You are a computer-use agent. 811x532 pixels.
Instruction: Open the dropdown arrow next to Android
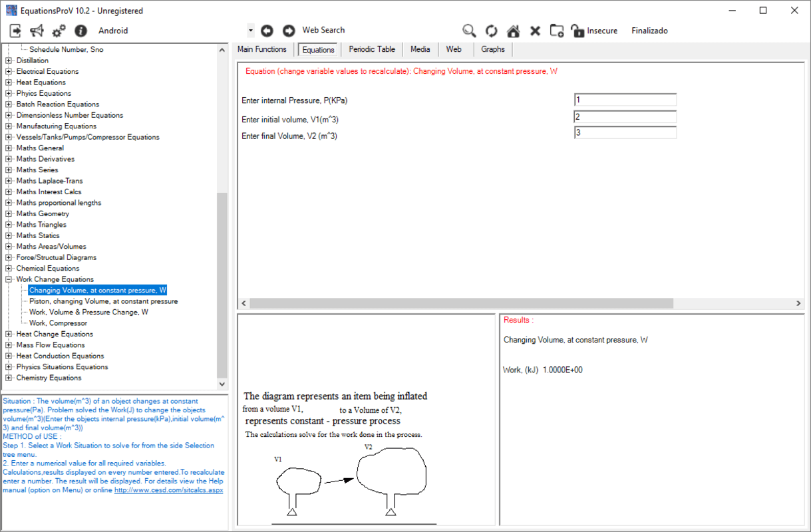tap(250, 31)
